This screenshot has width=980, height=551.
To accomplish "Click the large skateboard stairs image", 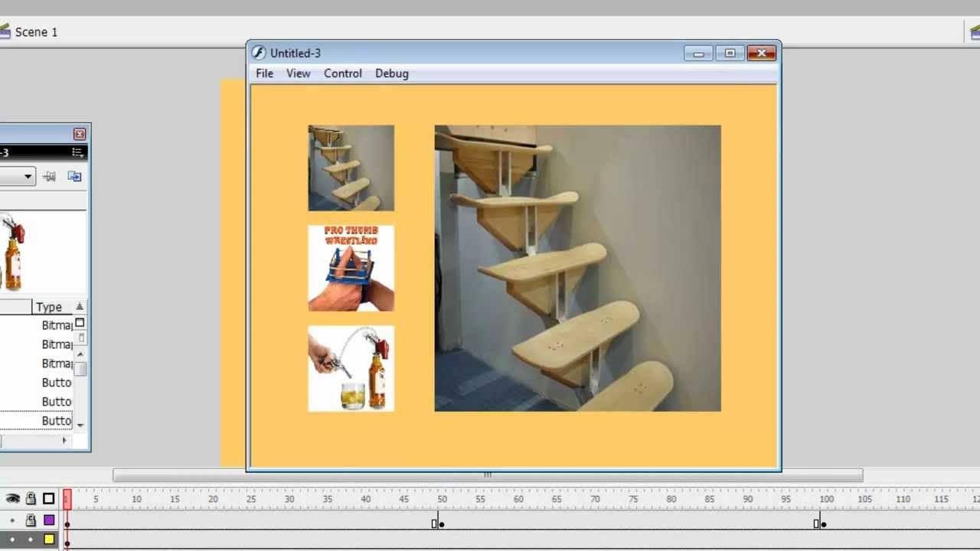I will click(x=577, y=269).
